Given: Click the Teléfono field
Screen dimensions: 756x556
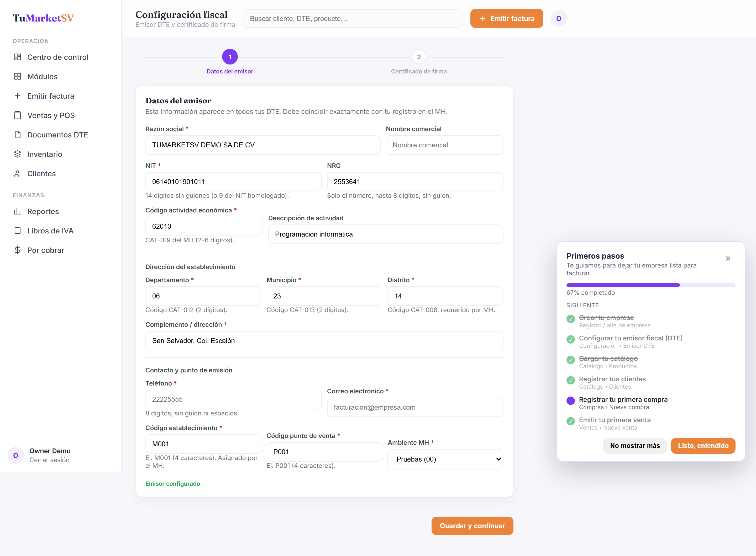Looking at the screenshot, I should (233, 399).
